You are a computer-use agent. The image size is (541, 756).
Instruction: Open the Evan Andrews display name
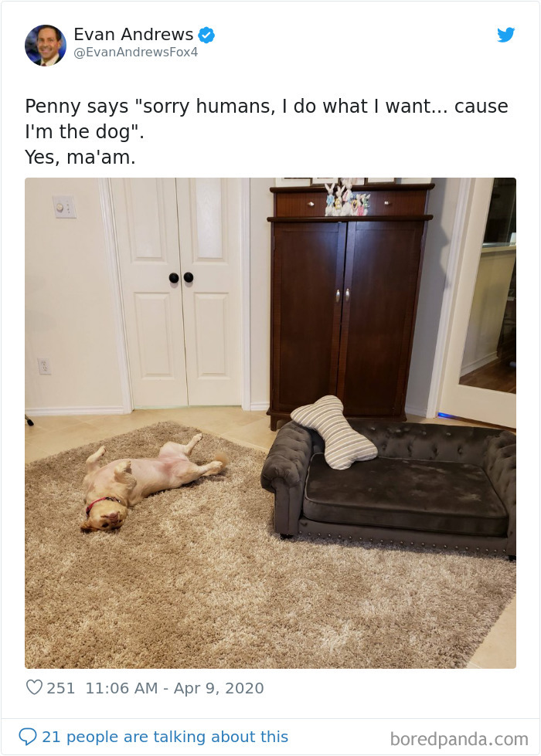(x=134, y=34)
